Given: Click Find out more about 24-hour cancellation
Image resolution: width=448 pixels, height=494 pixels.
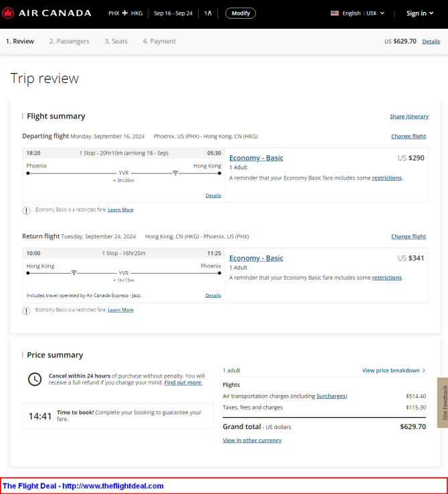Looking at the screenshot, I should pyautogui.click(x=183, y=382).
